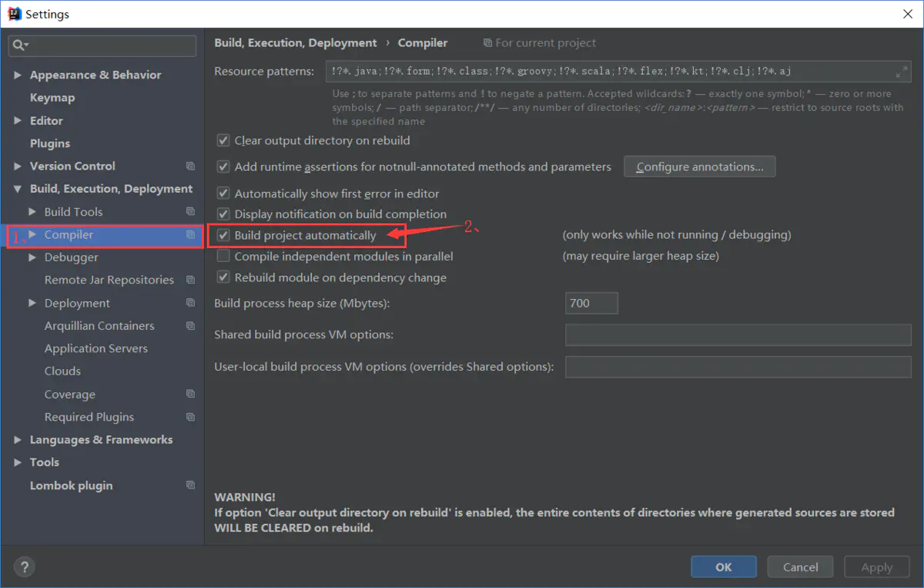Collapse the Build, Execution, Deployment section
The image size is (924, 588).
[18, 189]
